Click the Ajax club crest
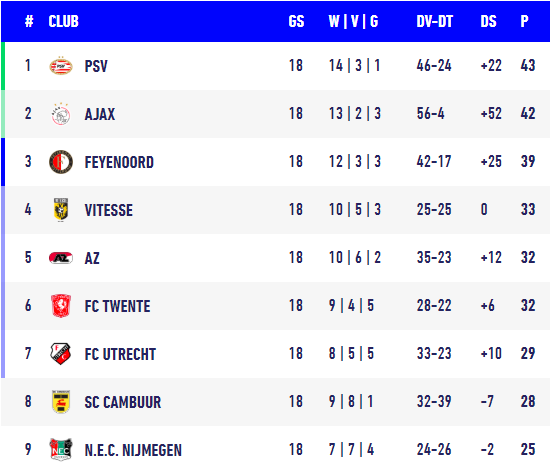This screenshot has width=550, height=476. click(x=61, y=114)
